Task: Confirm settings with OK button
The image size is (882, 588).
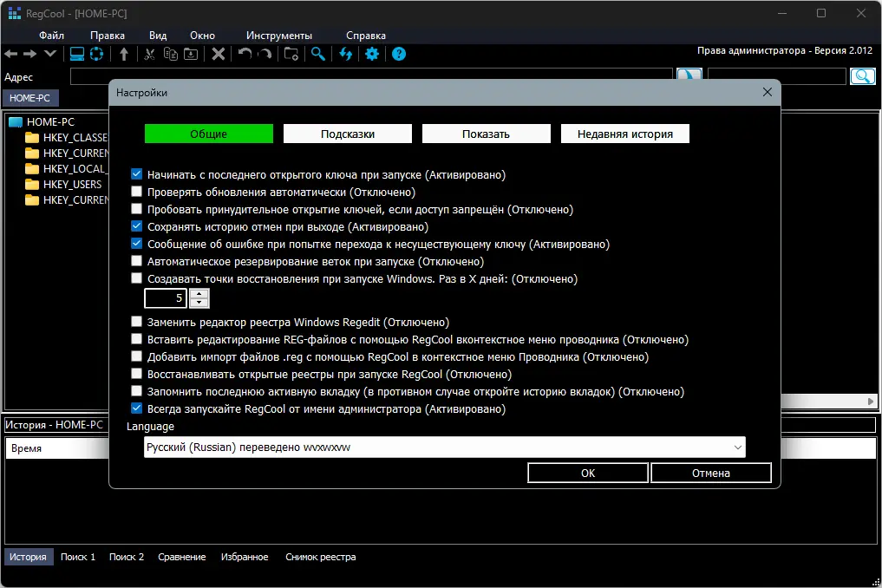Action: [588, 474]
